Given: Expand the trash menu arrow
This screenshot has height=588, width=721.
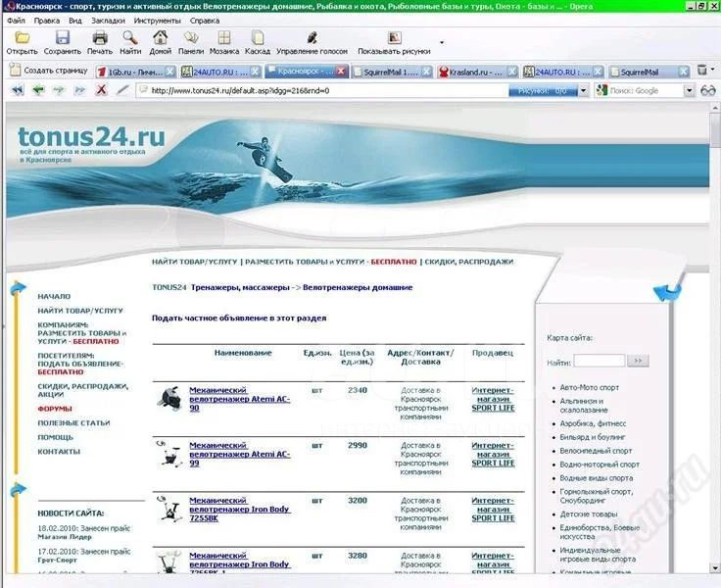Looking at the screenshot, I should [712, 70].
